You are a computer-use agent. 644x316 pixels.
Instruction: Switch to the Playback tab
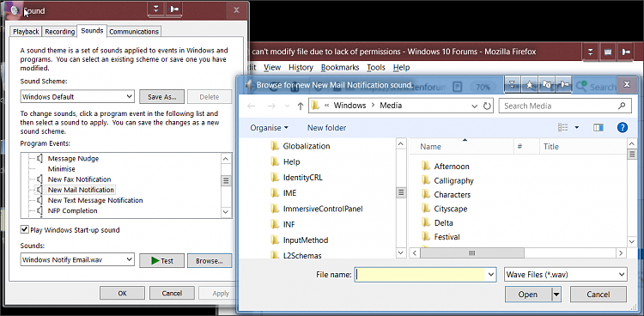[x=26, y=32]
